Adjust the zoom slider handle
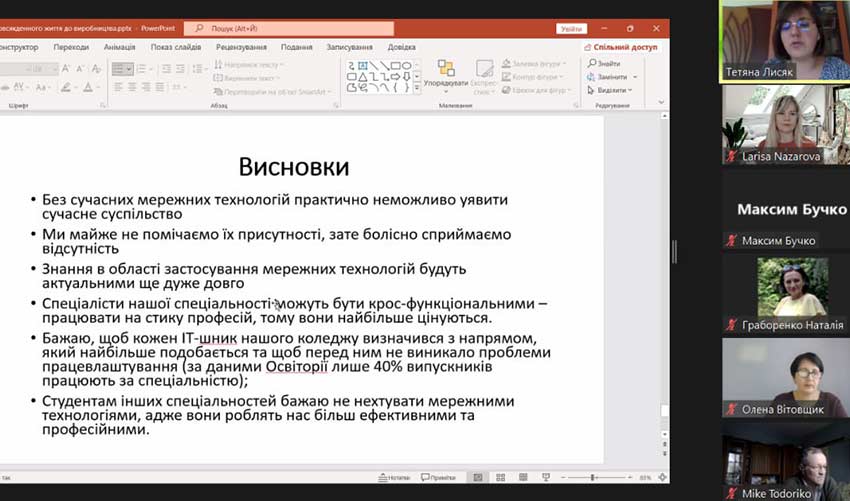The width and height of the screenshot is (850, 501). pos(594,477)
